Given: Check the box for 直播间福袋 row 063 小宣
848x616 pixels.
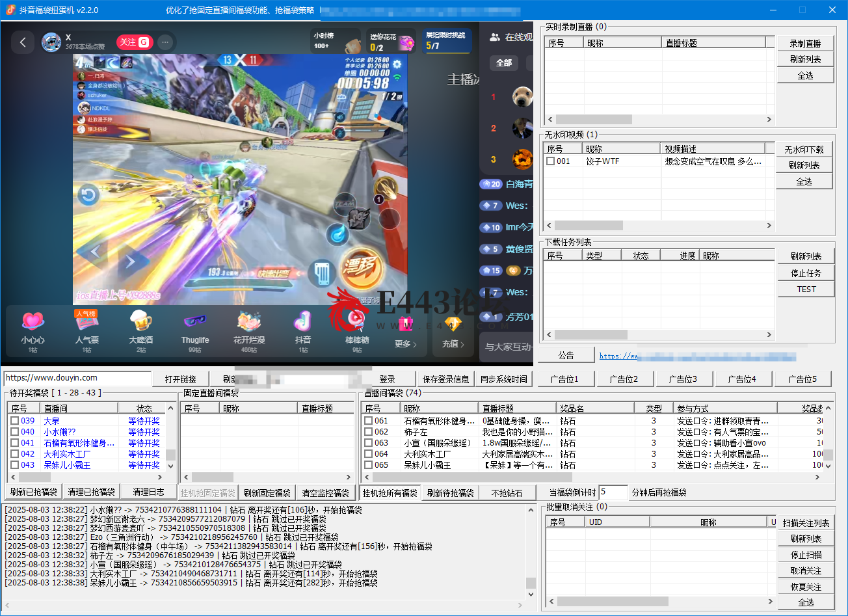Looking at the screenshot, I should (369, 443).
